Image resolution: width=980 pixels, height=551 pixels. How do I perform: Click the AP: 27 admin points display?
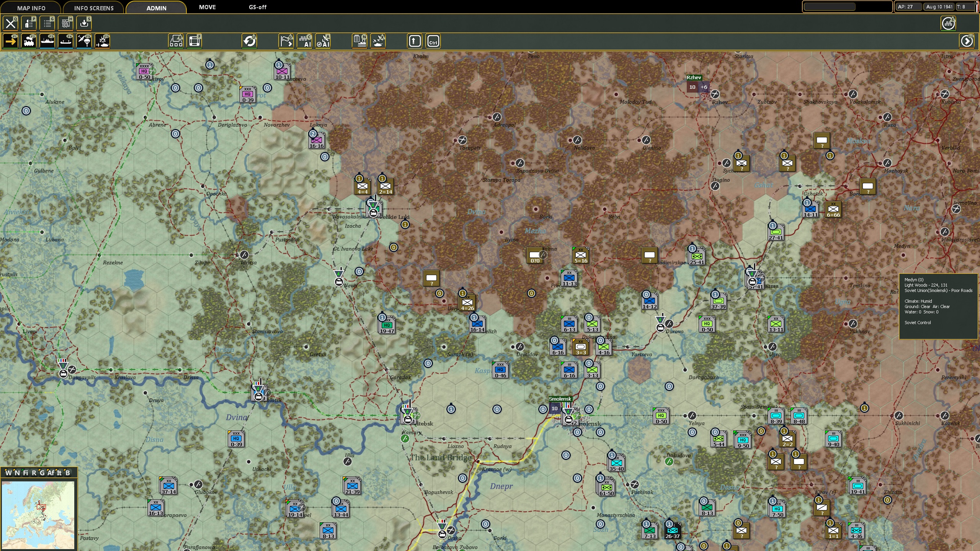pos(908,7)
